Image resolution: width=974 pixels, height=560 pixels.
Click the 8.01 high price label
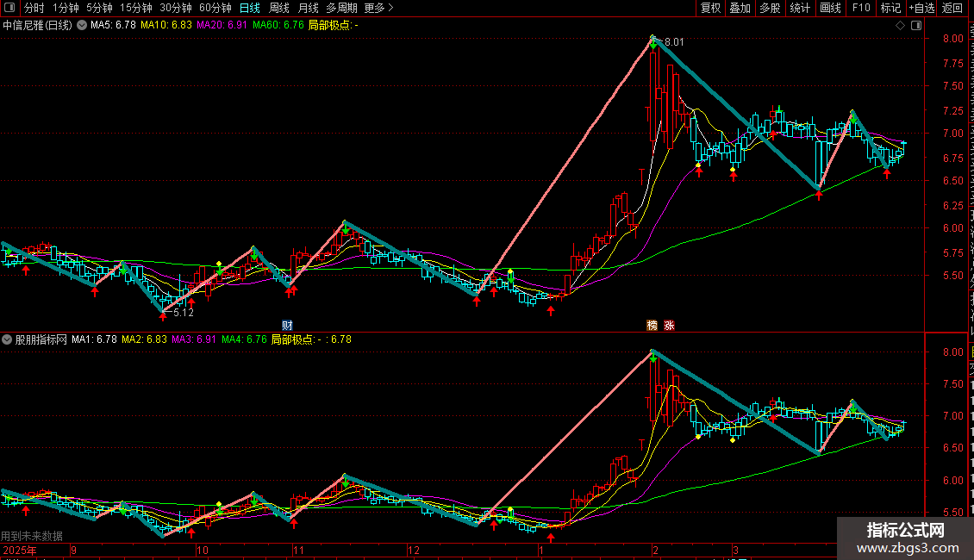[674, 42]
